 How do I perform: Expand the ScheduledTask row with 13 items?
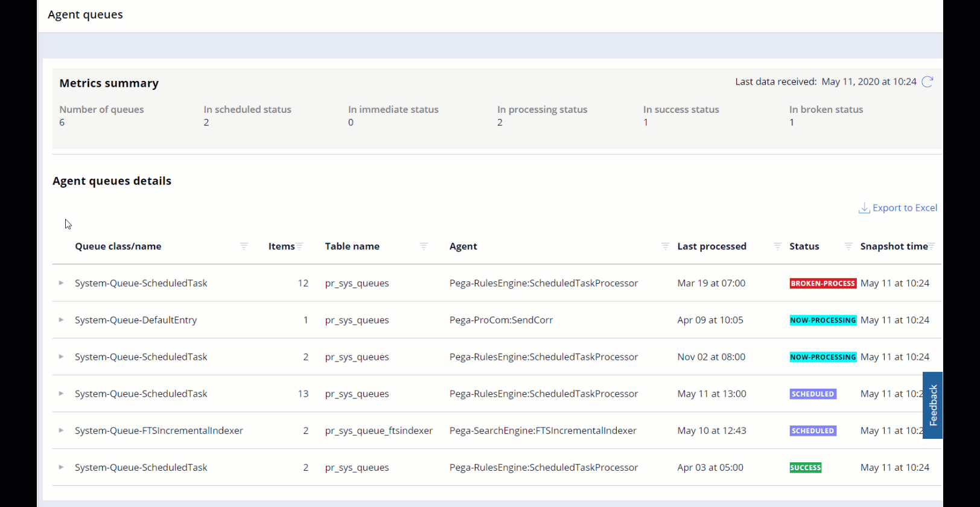click(x=61, y=394)
